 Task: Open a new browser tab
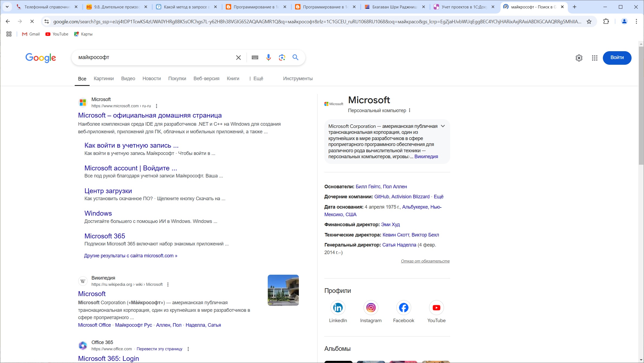(574, 7)
